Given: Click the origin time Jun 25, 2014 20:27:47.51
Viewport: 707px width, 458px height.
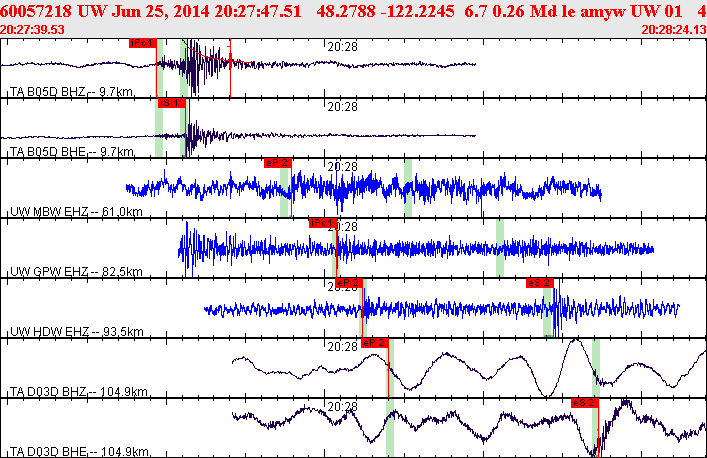Looking at the screenshot, I should (x=207, y=11).
